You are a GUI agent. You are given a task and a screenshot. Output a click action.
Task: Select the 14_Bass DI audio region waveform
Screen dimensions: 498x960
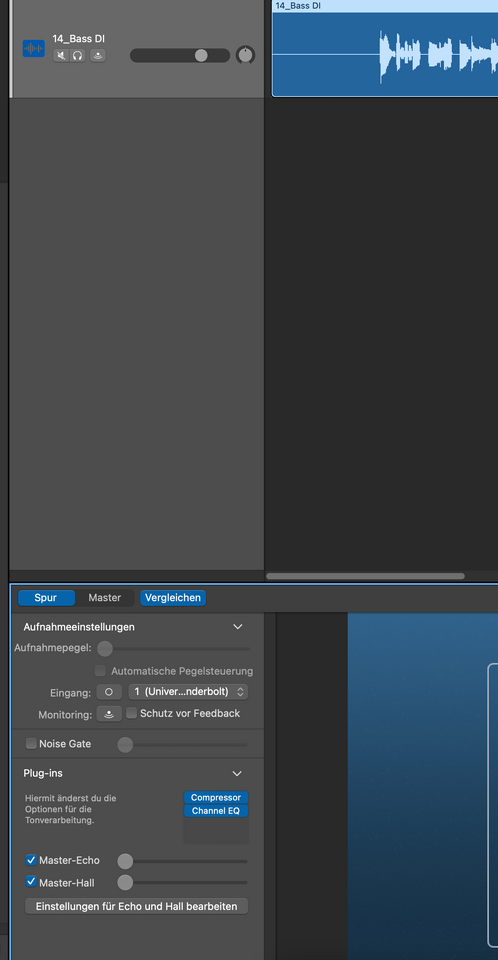385,54
